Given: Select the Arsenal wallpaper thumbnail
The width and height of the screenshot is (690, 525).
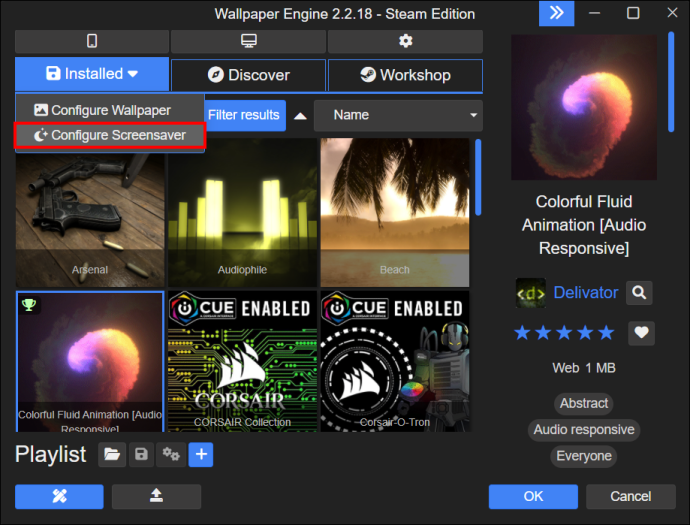Looking at the screenshot, I should point(90,219).
